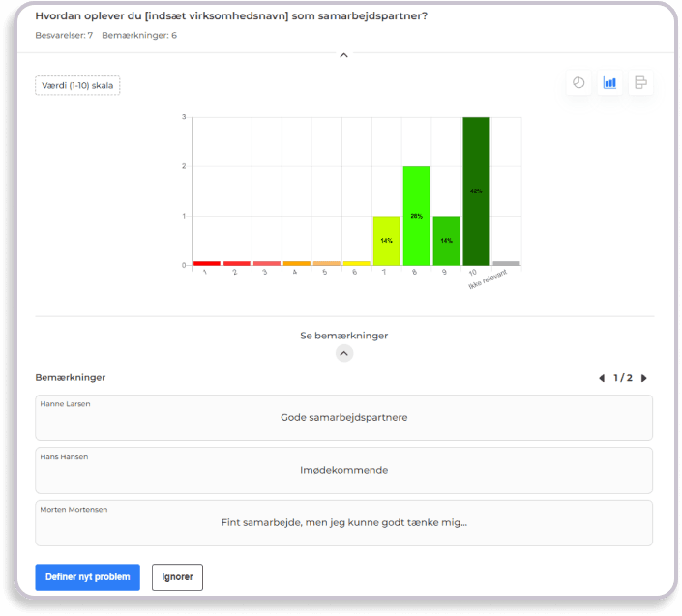Click the bright green bar for score 8

pyautogui.click(x=416, y=216)
